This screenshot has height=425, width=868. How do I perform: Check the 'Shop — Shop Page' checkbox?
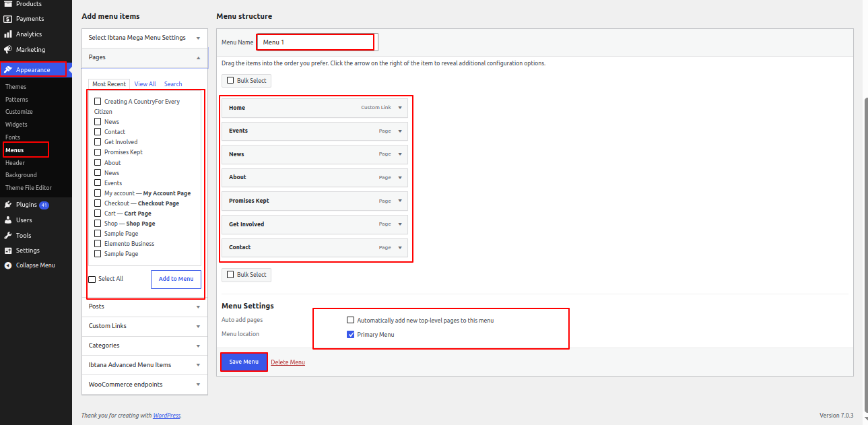point(98,224)
